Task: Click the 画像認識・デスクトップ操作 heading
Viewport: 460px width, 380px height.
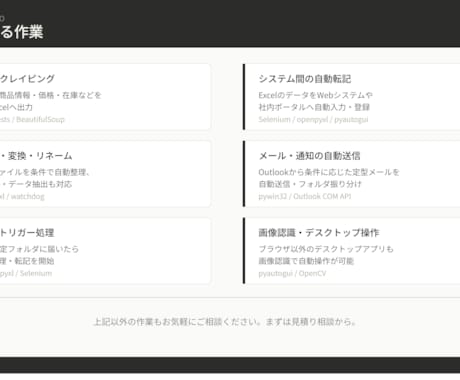Action: click(x=319, y=233)
